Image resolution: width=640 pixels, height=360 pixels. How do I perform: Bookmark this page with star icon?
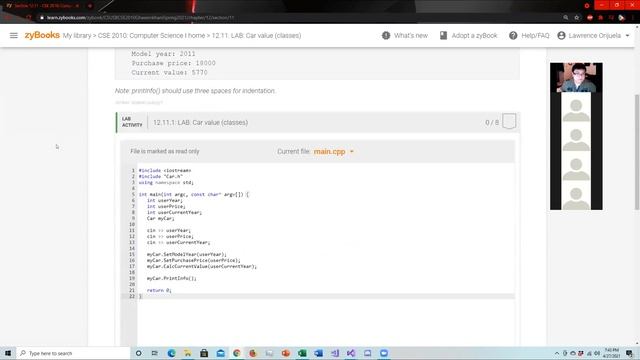577,18
